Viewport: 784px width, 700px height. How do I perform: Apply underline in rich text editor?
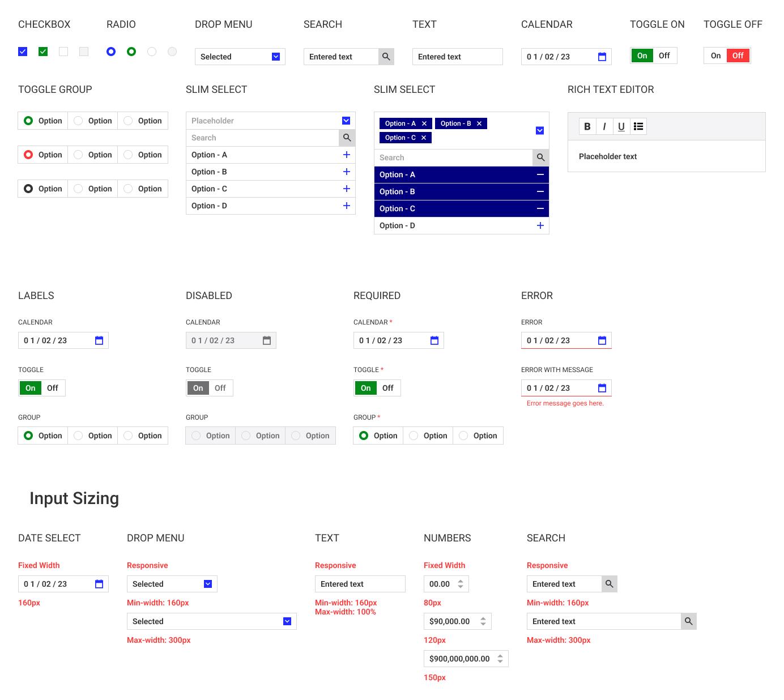tap(621, 126)
